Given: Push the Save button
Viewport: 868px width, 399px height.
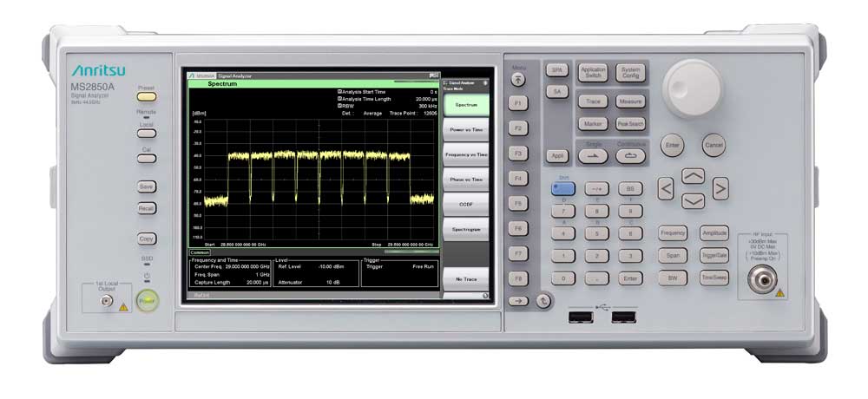Looking at the screenshot, I should pos(147,187).
